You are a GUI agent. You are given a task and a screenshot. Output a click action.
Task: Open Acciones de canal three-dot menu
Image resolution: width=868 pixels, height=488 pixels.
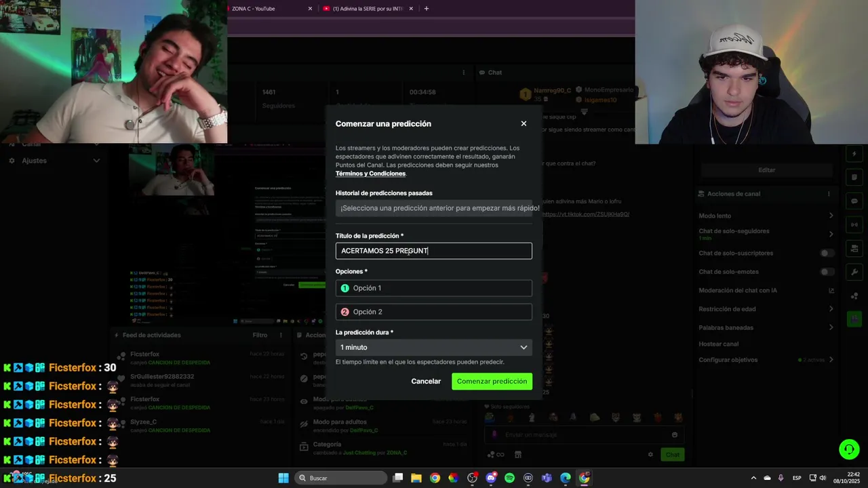pos(829,194)
